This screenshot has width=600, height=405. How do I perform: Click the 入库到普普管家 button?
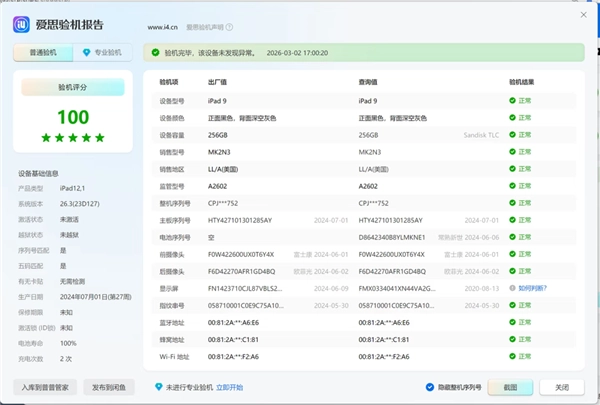point(42,386)
